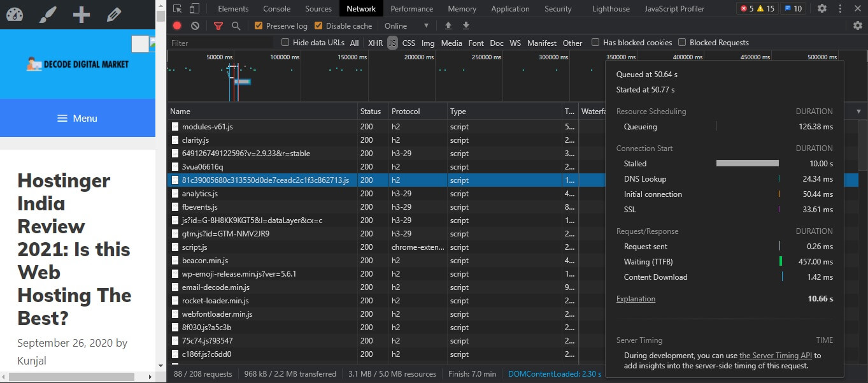The image size is (868, 383).
Task: Open DevTools three-dot menu
Action: pos(842,8)
